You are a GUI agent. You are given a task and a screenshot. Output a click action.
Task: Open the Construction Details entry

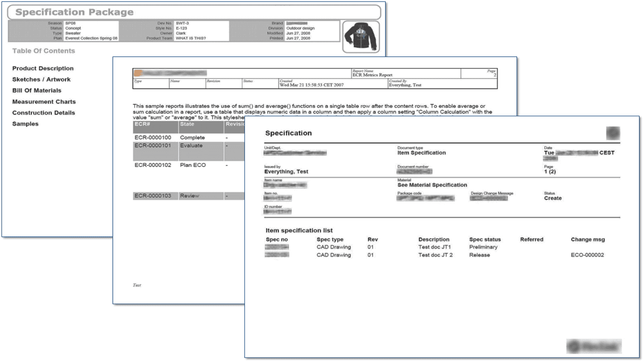click(43, 113)
